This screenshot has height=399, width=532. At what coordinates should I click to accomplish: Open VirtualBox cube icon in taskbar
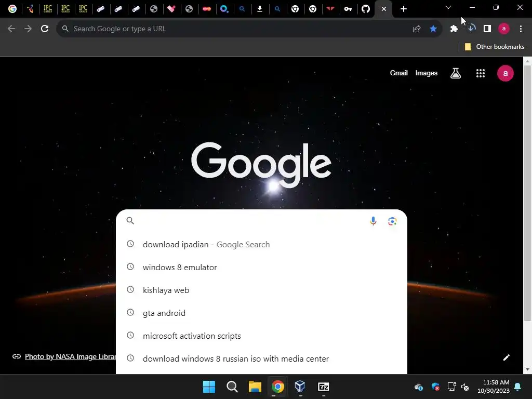click(x=300, y=387)
